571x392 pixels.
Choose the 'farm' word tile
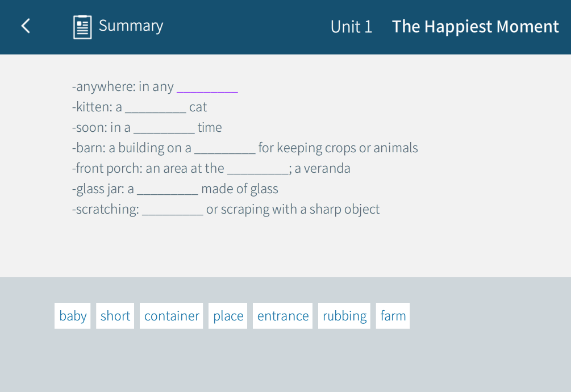393,316
